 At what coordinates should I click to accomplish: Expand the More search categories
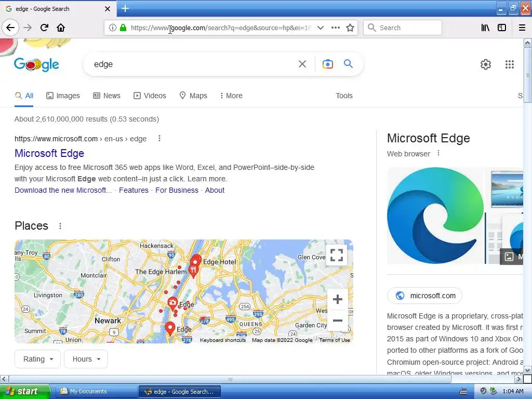[231, 96]
